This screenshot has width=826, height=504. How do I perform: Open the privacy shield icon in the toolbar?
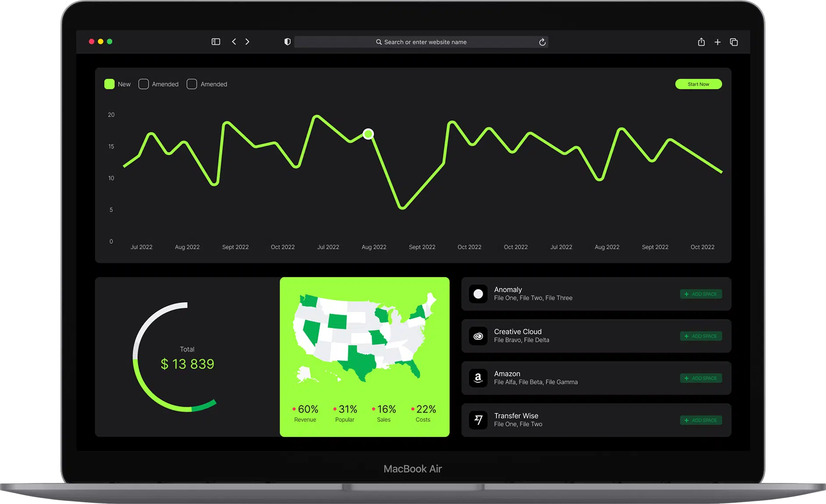click(x=287, y=42)
